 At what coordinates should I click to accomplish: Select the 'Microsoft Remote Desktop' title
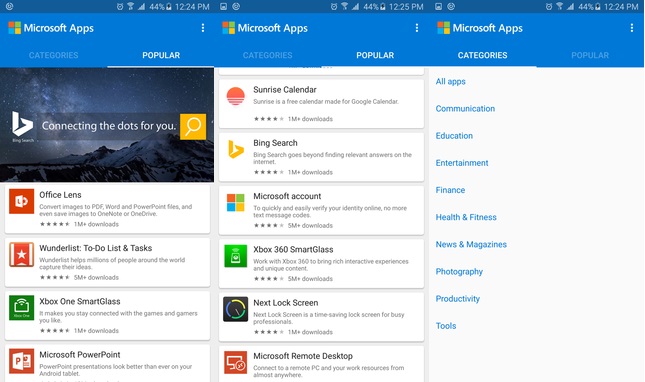coord(303,356)
